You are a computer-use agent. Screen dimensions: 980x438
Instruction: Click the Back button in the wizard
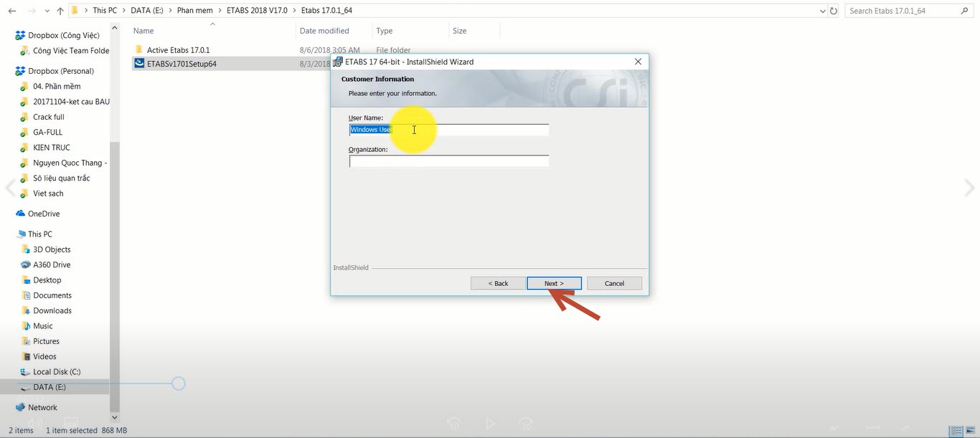coord(498,284)
